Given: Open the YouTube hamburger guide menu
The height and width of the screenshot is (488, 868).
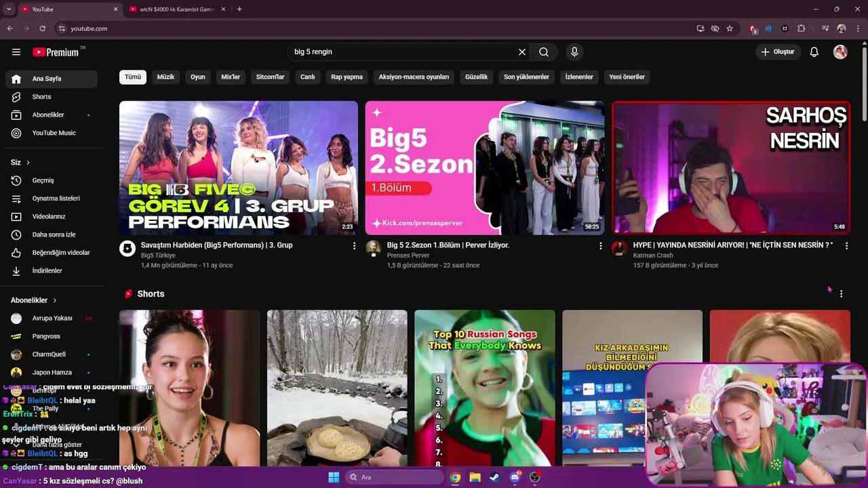Looking at the screenshot, I should (x=16, y=52).
